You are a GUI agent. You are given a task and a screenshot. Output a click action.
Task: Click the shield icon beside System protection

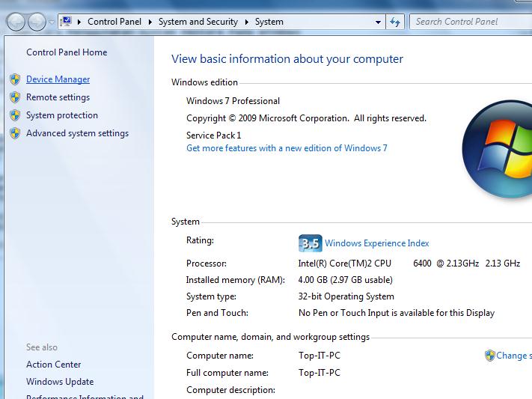click(15, 115)
